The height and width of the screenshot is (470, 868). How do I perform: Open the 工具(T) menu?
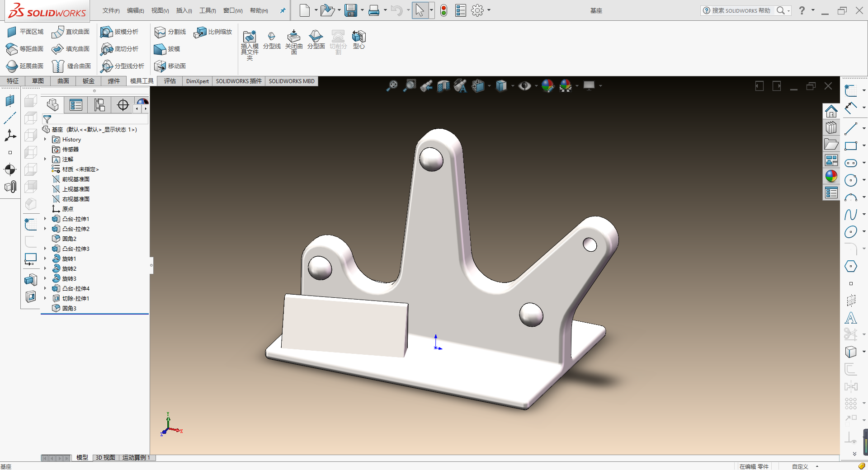point(208,10)
